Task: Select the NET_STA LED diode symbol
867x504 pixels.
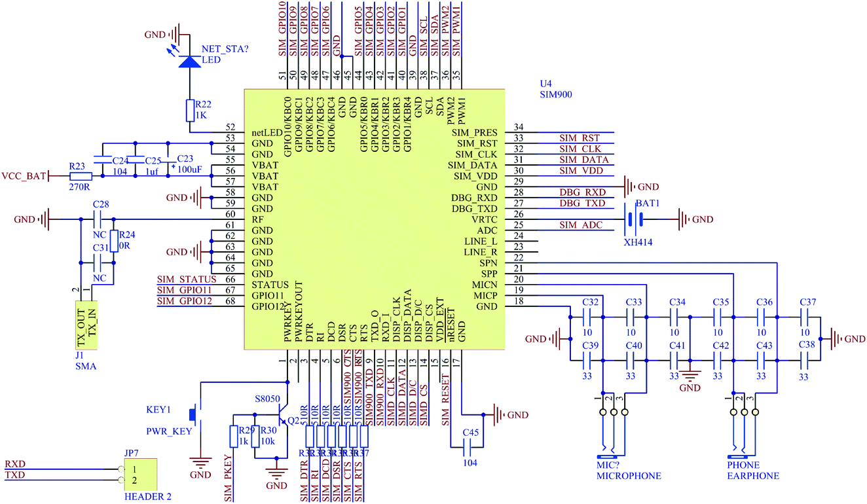Action: coord(189,60)
